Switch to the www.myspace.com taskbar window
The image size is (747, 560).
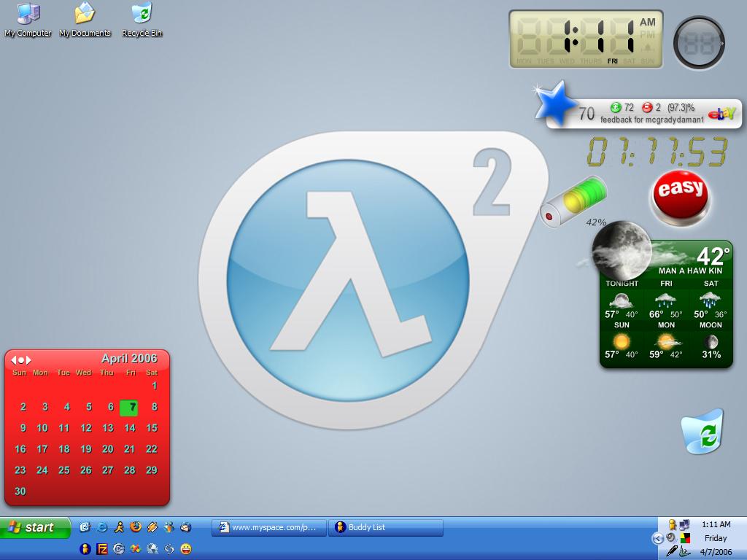269,528
